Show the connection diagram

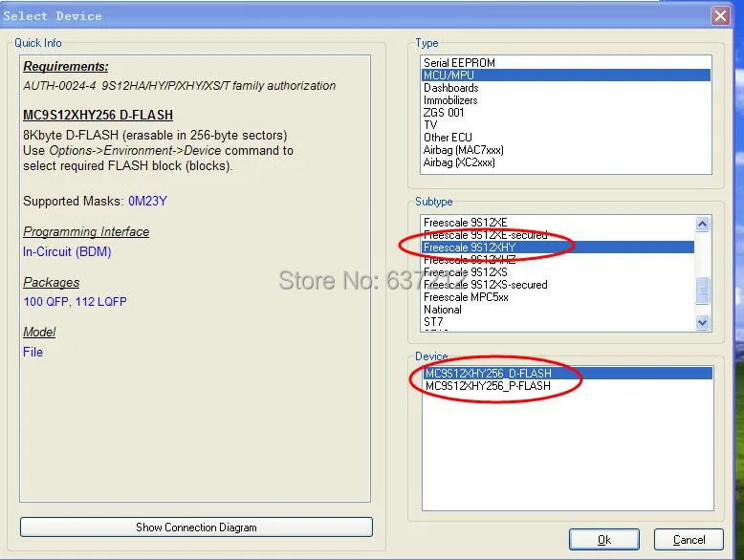196,528
